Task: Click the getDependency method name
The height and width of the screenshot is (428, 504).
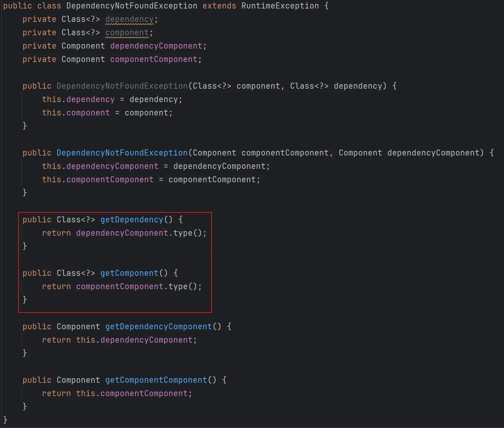Action: (132, 220)
